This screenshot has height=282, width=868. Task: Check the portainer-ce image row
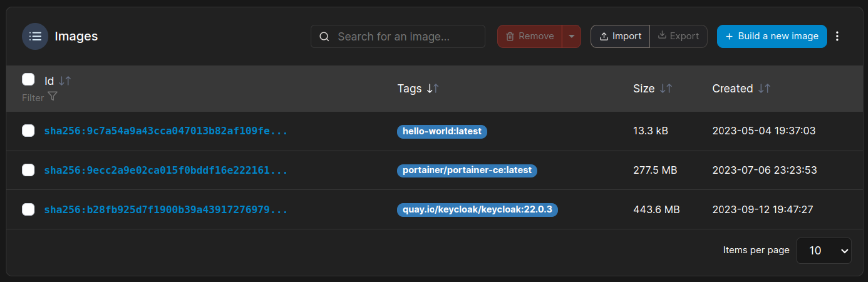[28, 170]
